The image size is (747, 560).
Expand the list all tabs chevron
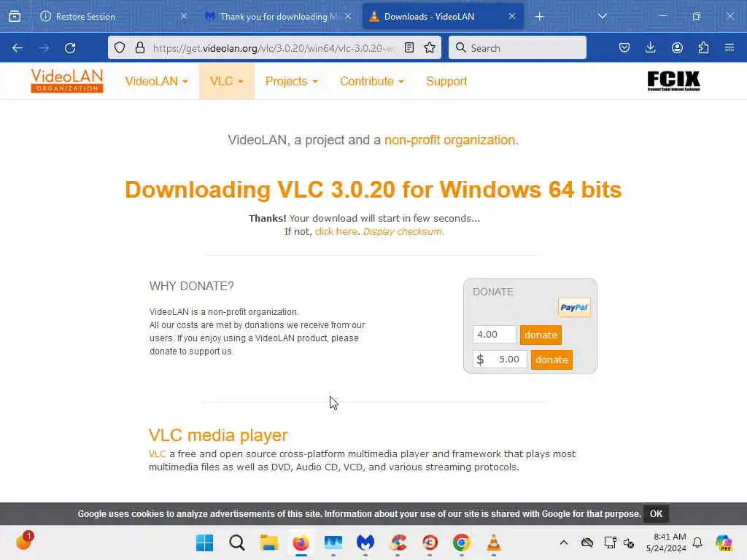click(602, 16)
